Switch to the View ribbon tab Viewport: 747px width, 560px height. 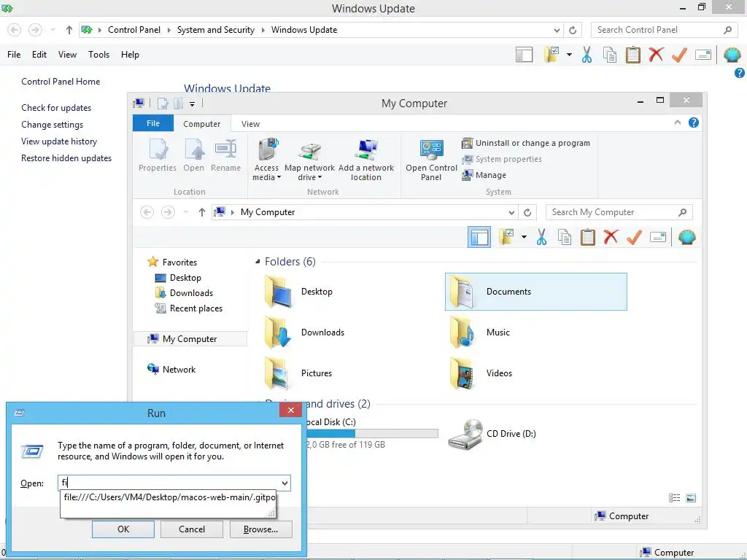(251, 124)
